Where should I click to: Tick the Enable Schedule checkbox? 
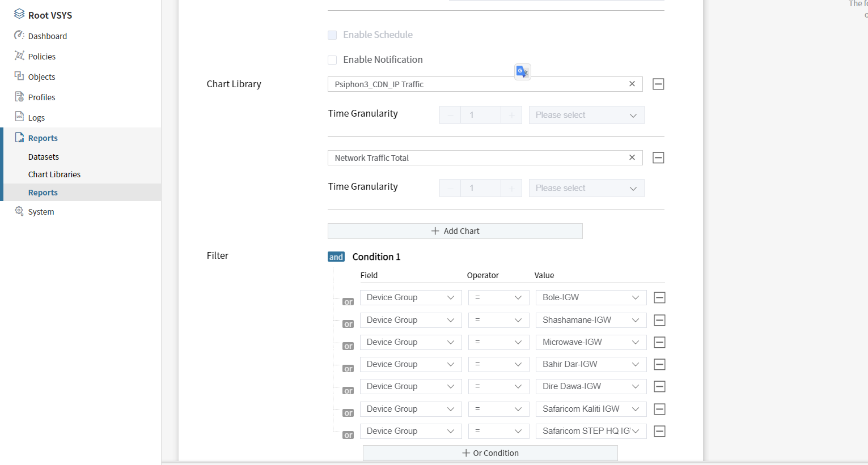332,35
